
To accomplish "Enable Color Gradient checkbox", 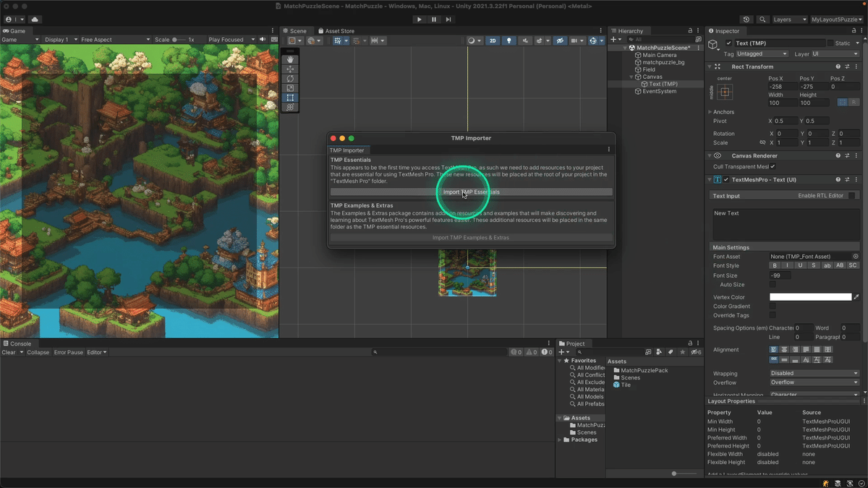I will pos(773,307).
